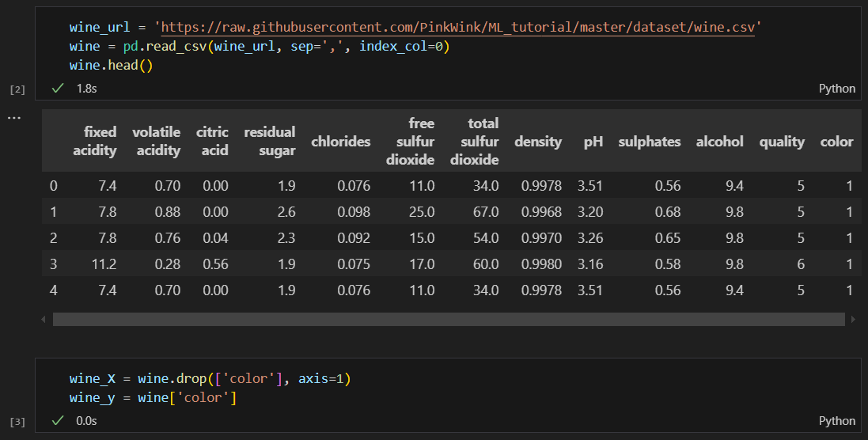Click the density column header

tap(538, 142)
